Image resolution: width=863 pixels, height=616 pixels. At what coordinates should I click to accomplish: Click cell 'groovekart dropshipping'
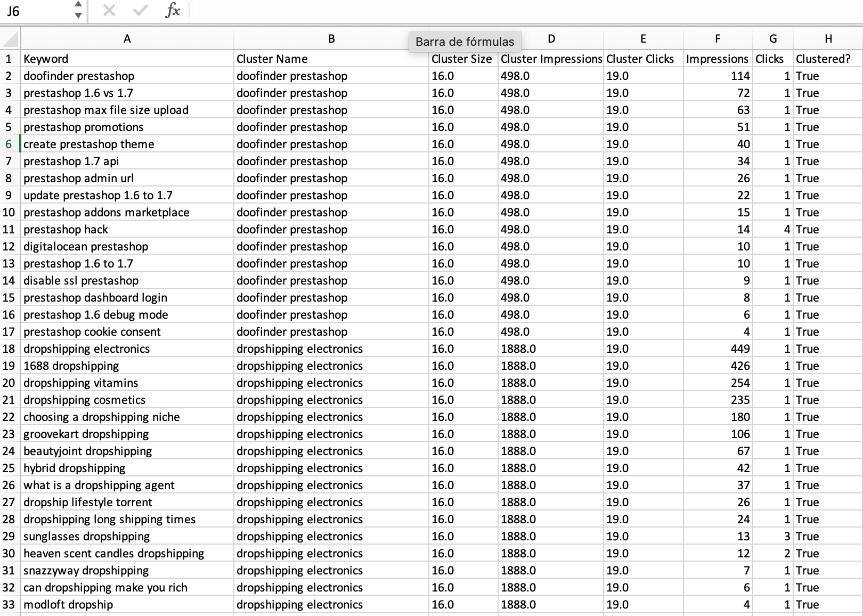click(127, 434)
